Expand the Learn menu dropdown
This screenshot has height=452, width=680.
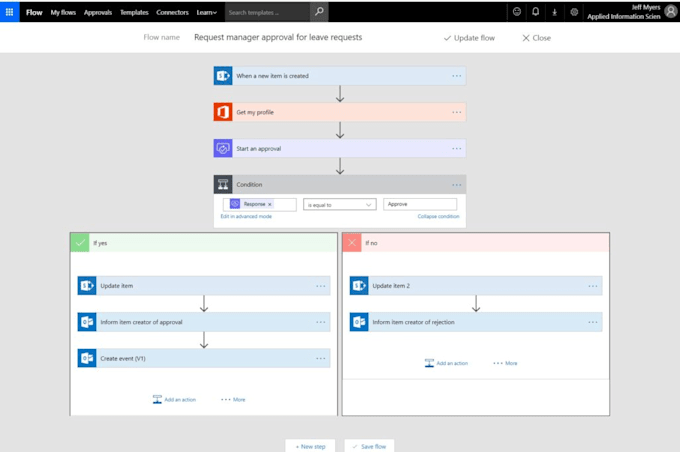pos(207,12)
